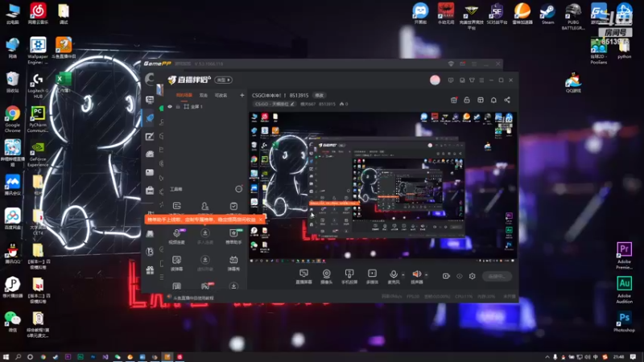Open the gift box icon with red dot
The height and width of the screenshot is (362, 644).
pos(454,100)
